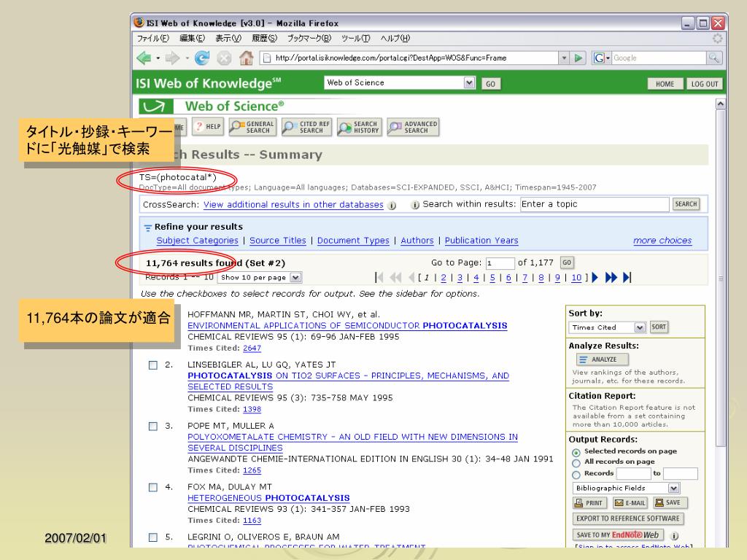Open Times Cited 2647 link
Screen dimensions: 747x560
click(252, 348)
